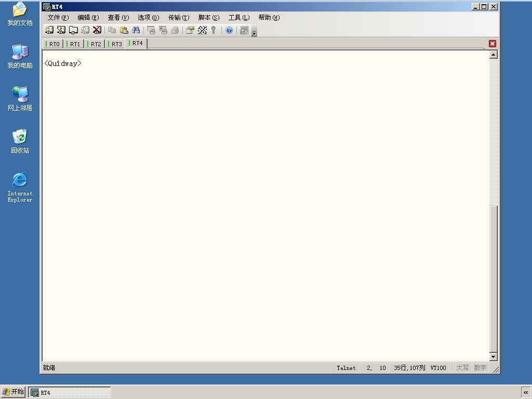Expand the toolbar options arrow

tap(254, 32)
